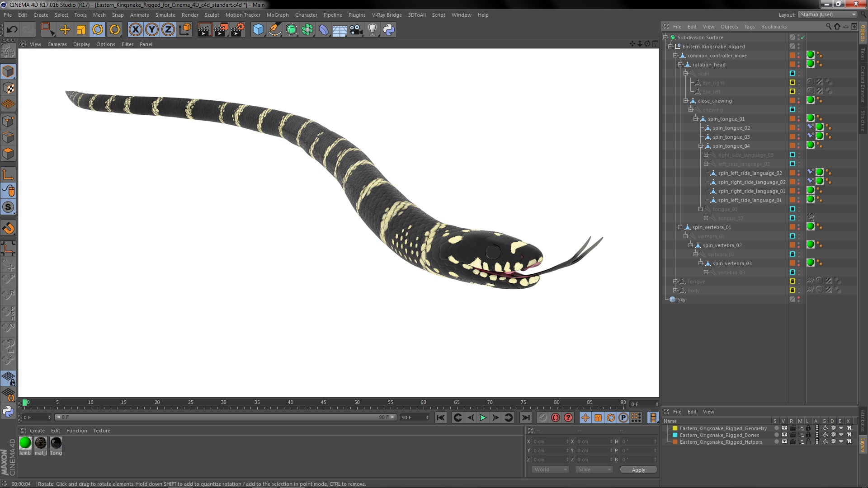Select the Sky object
Screen dimensions: 868x488
tap(681, 300)
